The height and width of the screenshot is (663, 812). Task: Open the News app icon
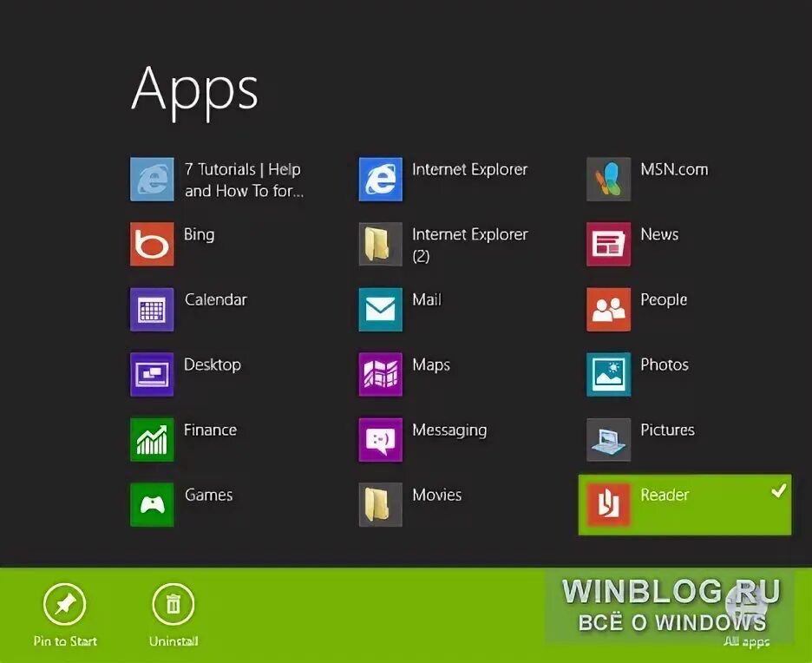(608, 244)
